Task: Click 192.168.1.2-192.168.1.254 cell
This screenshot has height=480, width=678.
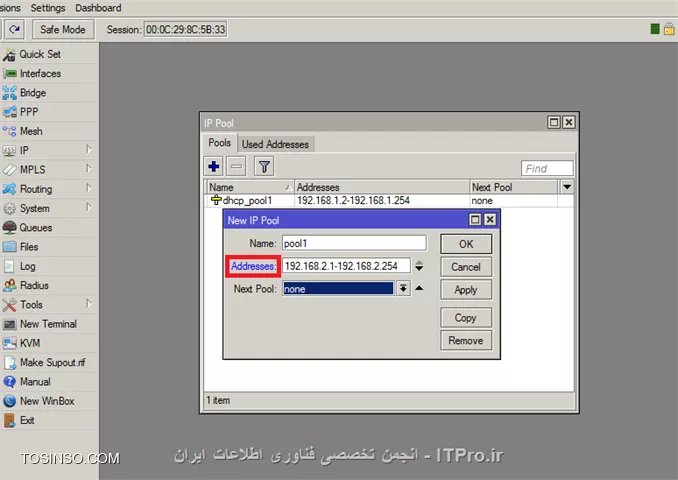Action: pyautogui.click(x=353, y=201)
